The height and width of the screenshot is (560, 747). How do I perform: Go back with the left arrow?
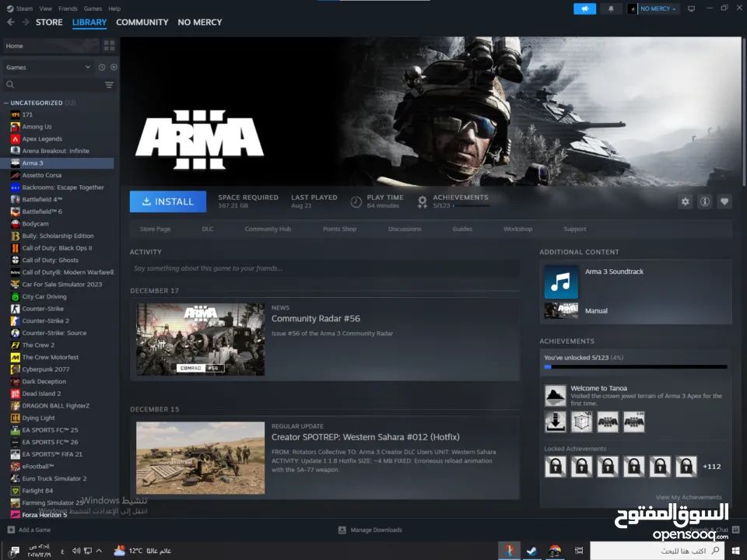click(x=11, y=23)
